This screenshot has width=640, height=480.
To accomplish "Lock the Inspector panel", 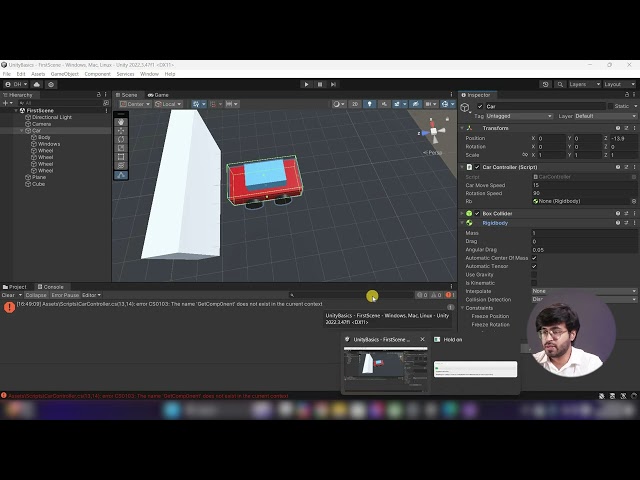I will pos(627,95).
